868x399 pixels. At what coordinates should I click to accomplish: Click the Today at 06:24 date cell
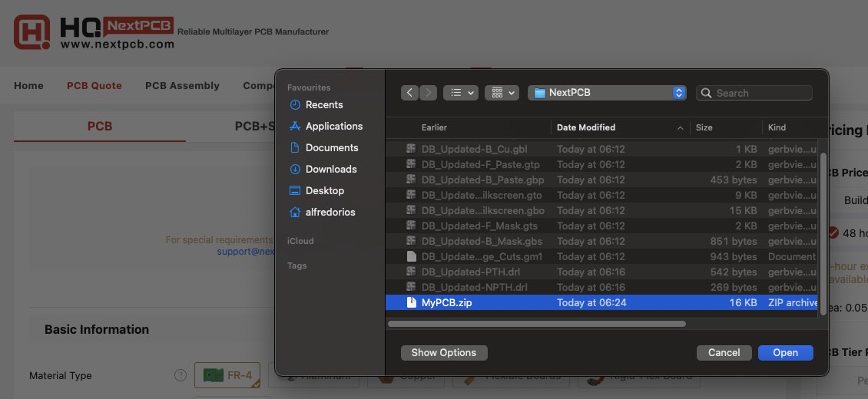591,303
